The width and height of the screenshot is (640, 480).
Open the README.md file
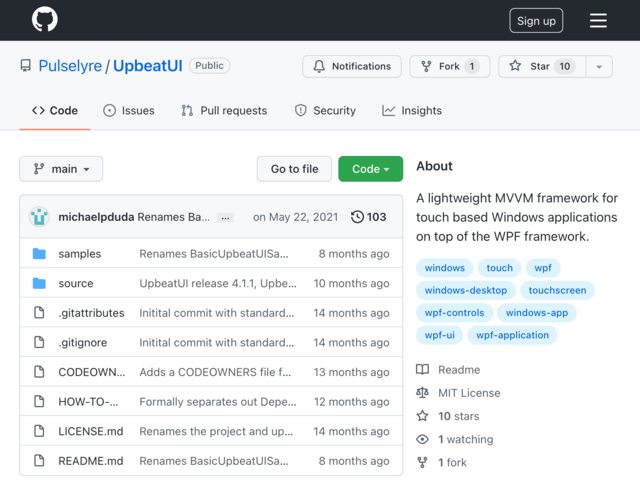coord(91,461)
